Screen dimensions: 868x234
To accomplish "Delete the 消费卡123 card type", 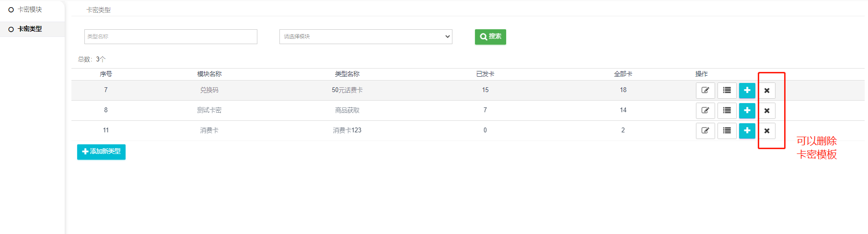I will (x=766, y=131).
